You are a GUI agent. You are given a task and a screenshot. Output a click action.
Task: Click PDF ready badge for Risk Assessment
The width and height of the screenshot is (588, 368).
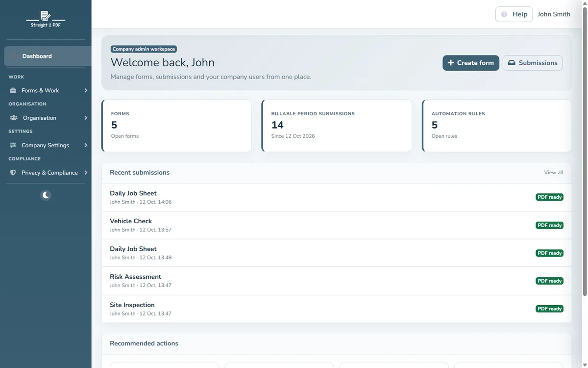[x=549, y=281]
